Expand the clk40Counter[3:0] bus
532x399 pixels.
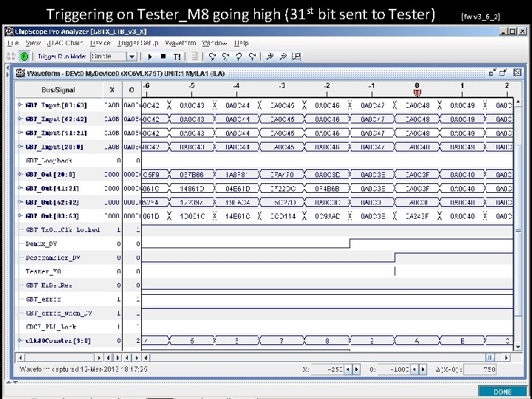pos(20,341)
